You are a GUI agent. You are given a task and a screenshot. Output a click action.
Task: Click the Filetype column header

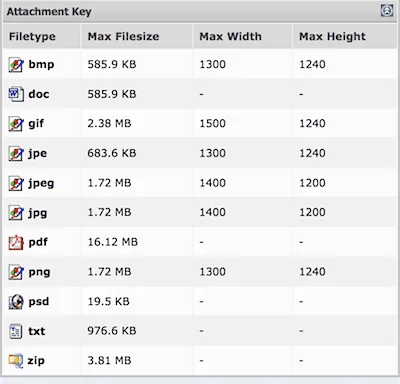click(32, 36)
